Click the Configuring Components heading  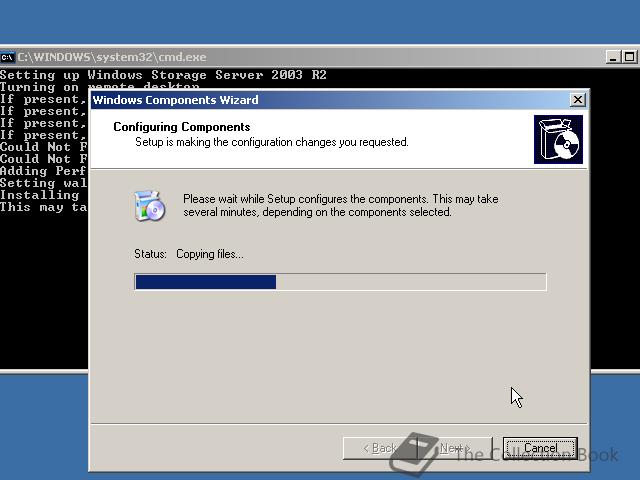[x=182, y=127]
